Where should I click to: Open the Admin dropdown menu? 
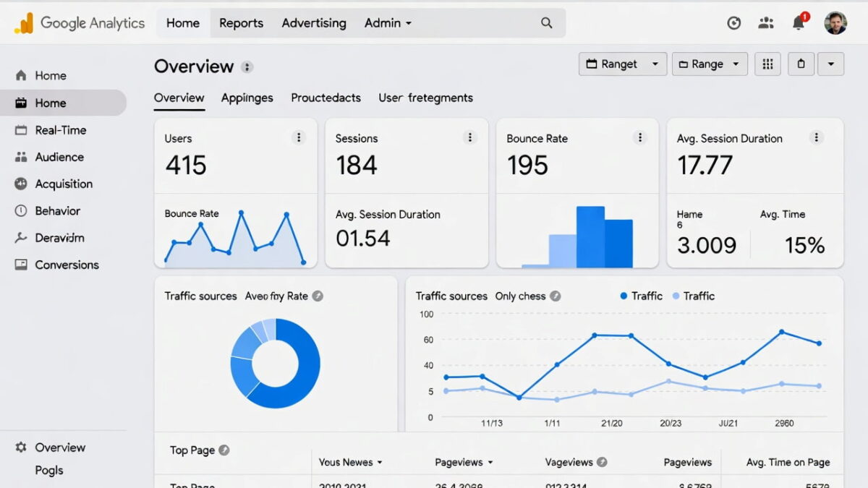click(388, 23)
